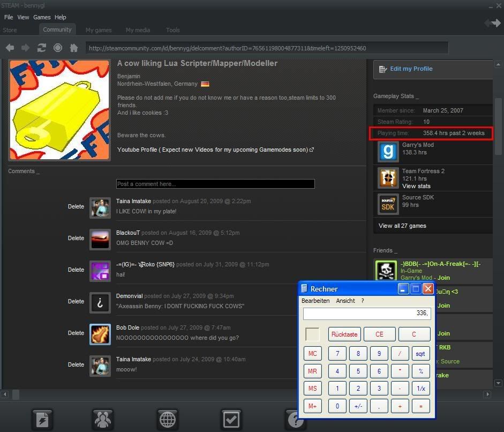Click the C clear button in Rechner
504x432 pixels.
414,334
